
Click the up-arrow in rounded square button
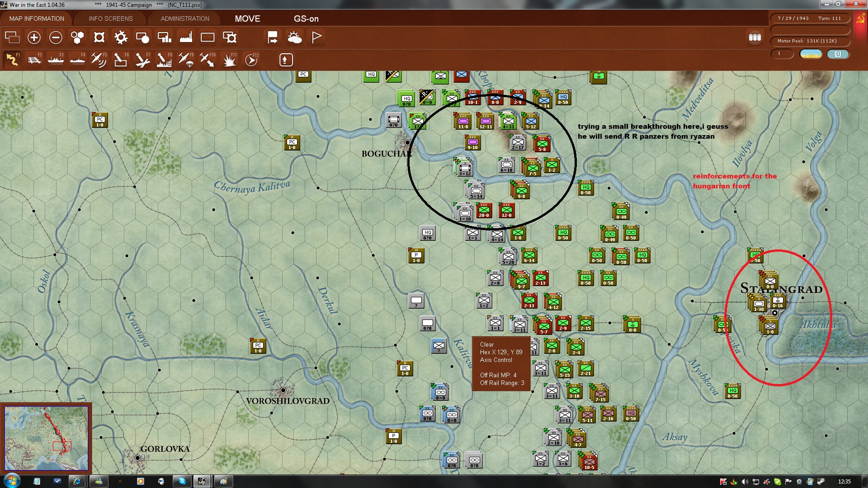pyautogui.click(x=286, y=60)
